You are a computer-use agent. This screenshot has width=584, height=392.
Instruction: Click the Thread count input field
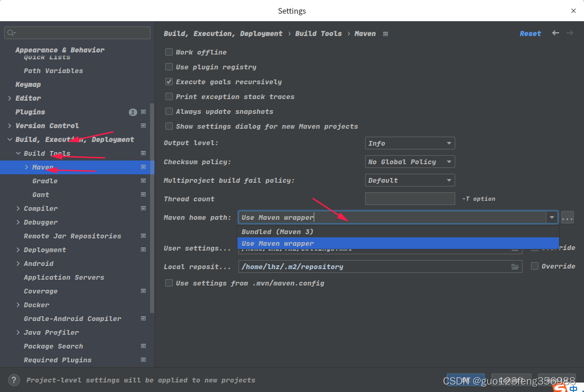410,199
